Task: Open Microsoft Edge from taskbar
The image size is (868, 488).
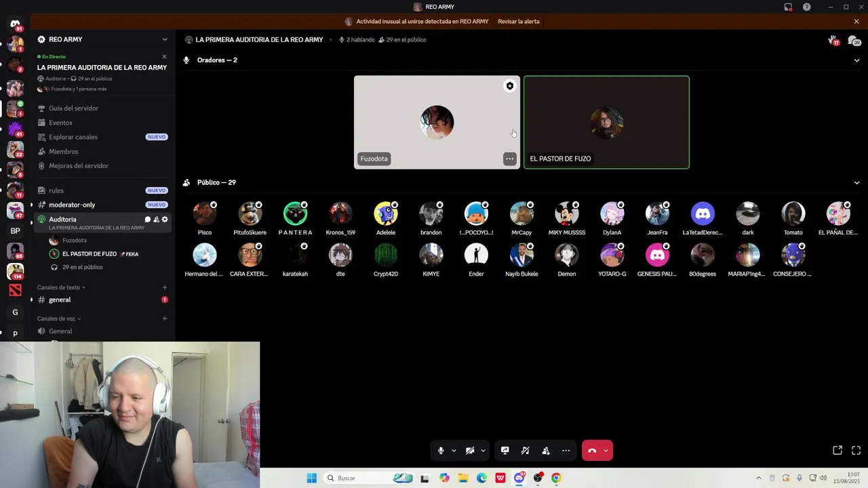Action: point(481,478)
